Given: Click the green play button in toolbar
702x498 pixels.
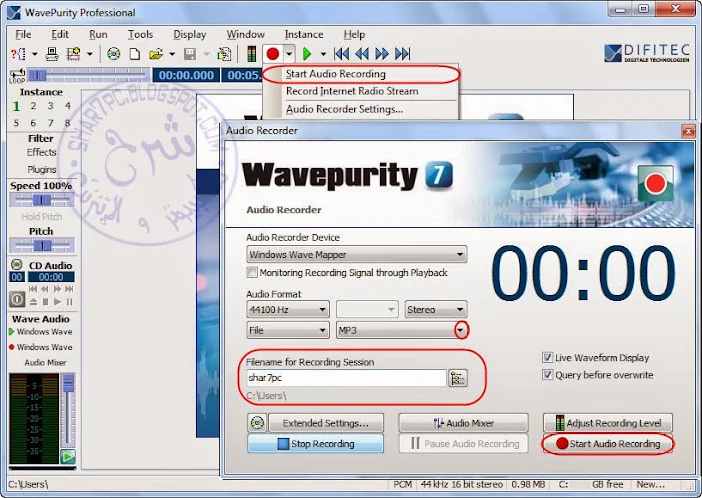Looking at the screenshot, I should [x=307, y=54].
